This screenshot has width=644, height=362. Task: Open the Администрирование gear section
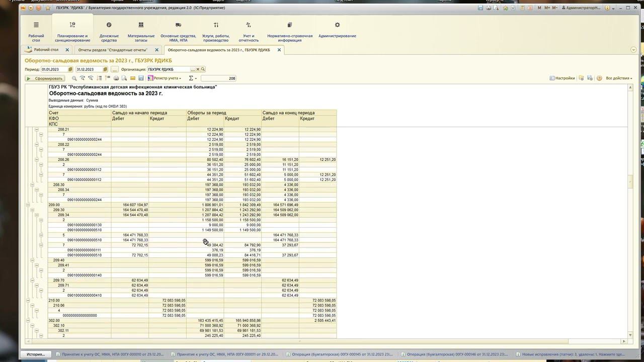337,30
